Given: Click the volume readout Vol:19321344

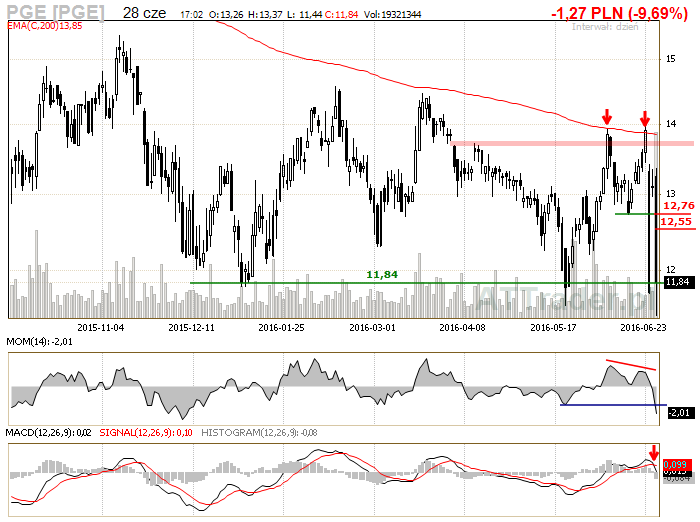Looking at the screenshot, I should tap(392, 15).
